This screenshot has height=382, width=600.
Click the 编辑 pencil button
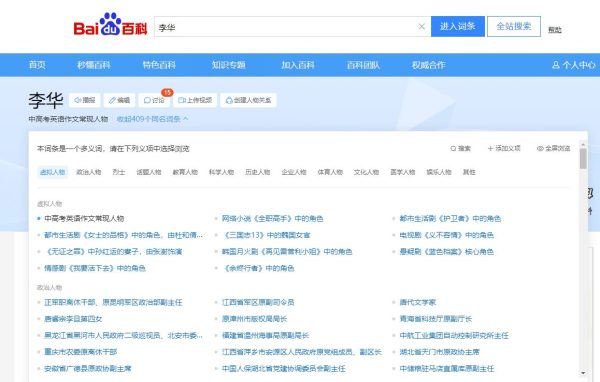coord(119,100)
